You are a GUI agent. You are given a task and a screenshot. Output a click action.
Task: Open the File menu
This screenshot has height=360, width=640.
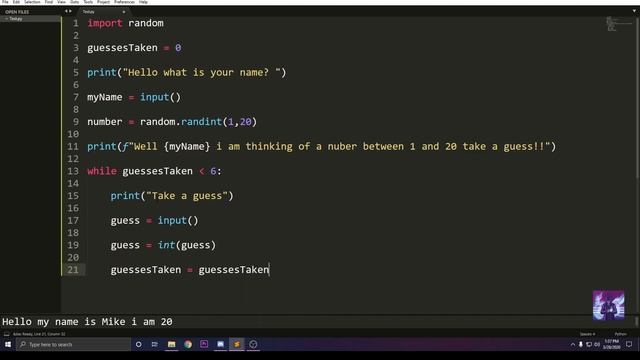pyautogui.click(x=5, y=2)
